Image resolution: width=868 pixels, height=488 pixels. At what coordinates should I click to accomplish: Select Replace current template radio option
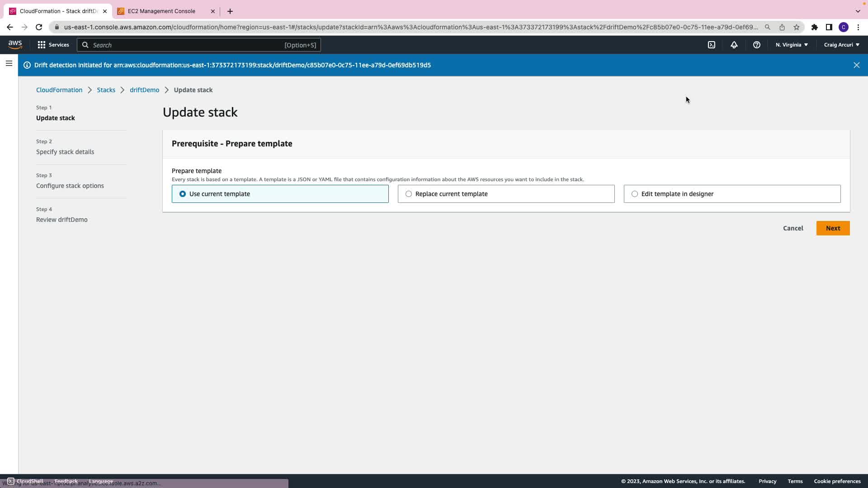point(409,194)
